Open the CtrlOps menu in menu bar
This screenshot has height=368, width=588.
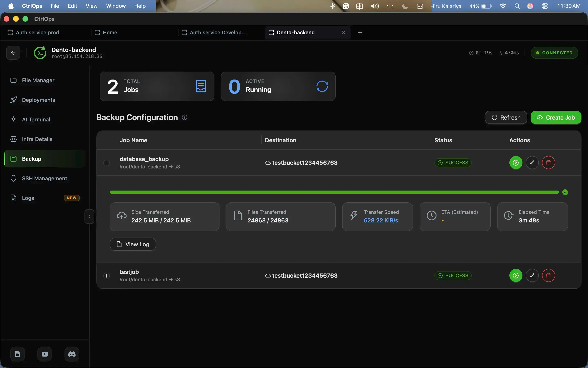tap(32, 6)
